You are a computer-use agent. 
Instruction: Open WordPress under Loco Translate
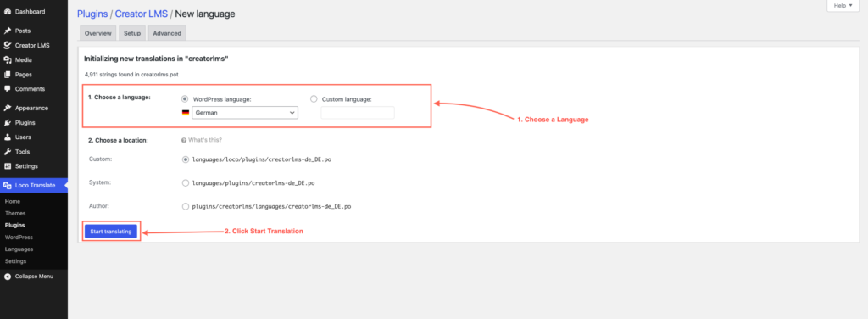pyautogui.click(x=19, y=237)
